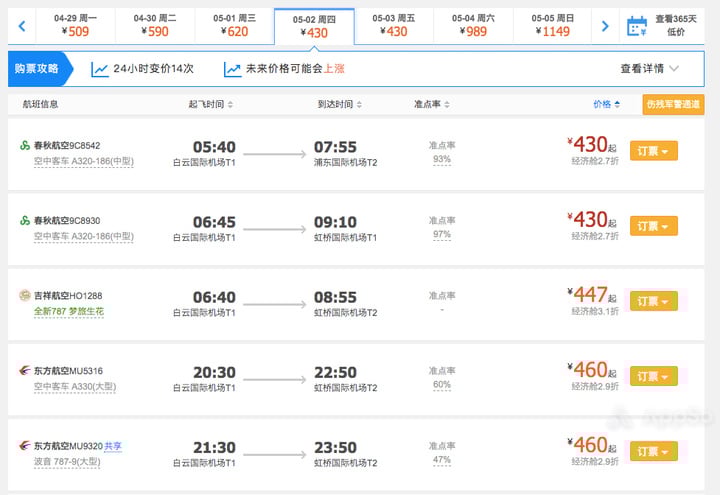Click arrival time 23:50

[x=335, y=448]
